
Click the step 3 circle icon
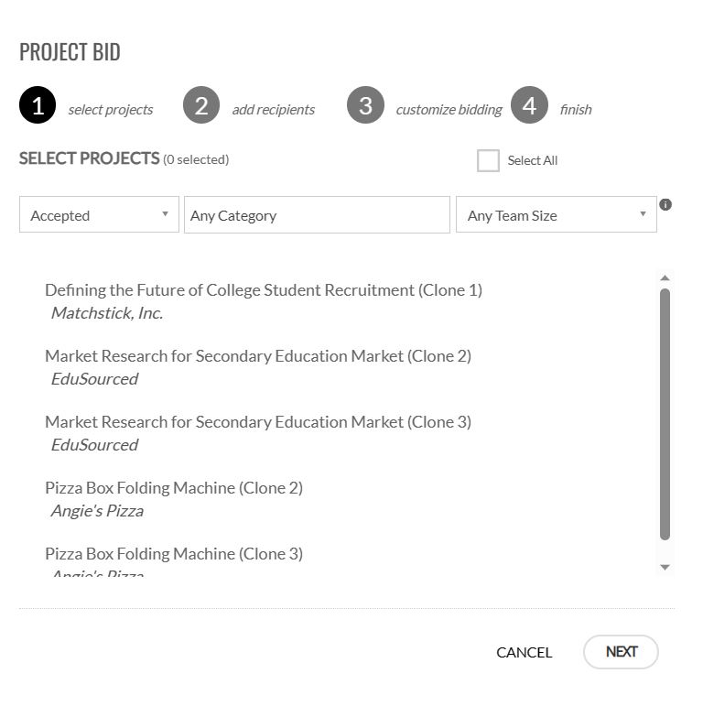click(365, 105)
